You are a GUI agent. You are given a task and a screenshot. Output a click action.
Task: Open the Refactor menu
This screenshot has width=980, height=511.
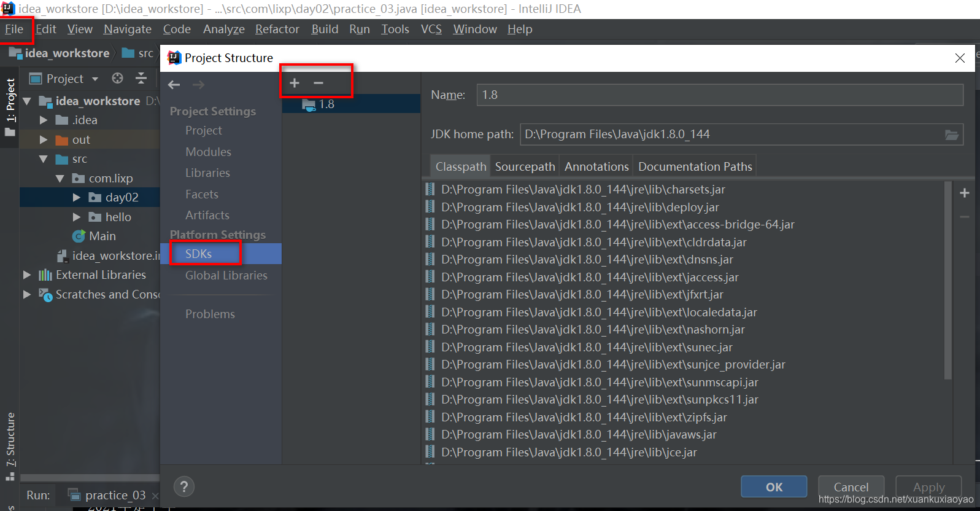[x=277, y=29]
